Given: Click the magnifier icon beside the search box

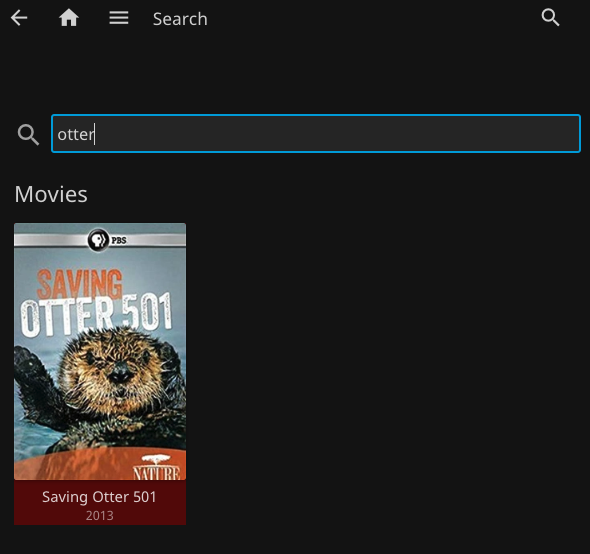Looking at the screenshot, I should point(28,134).
